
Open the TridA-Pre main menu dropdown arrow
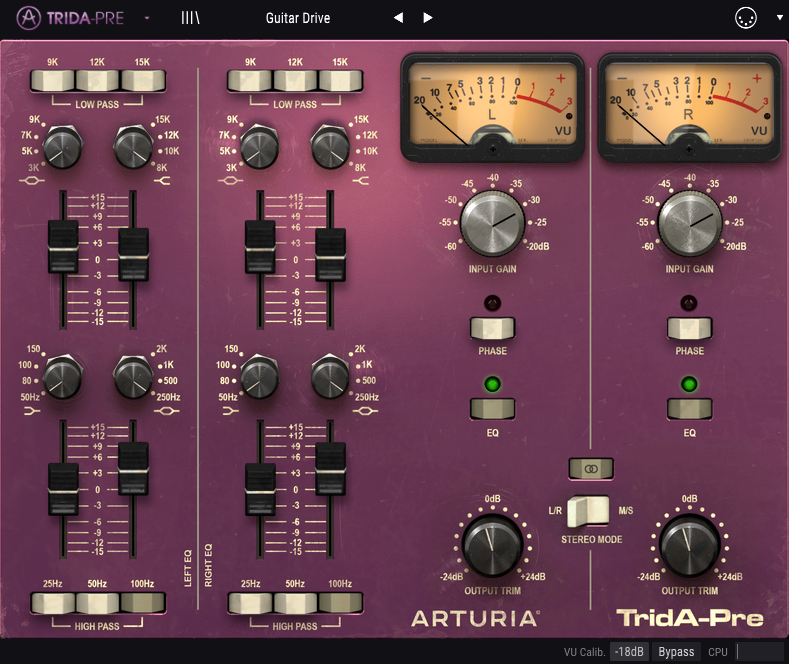click(147, 18)
